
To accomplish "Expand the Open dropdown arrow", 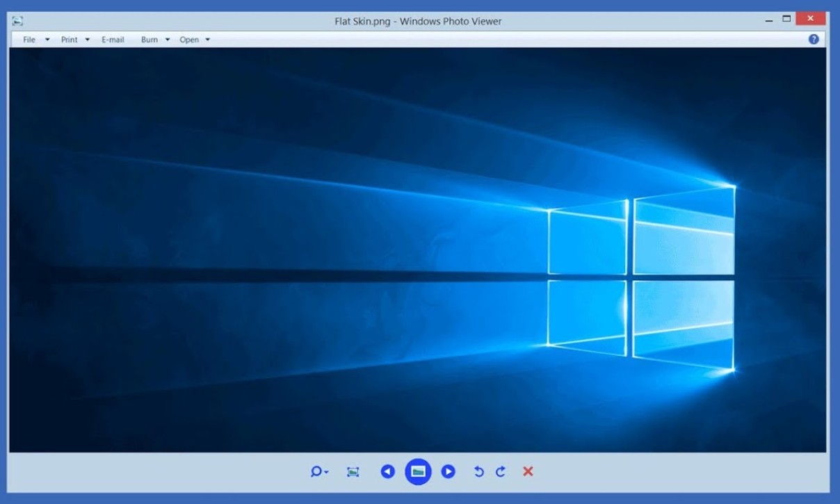I will (208, 40).
